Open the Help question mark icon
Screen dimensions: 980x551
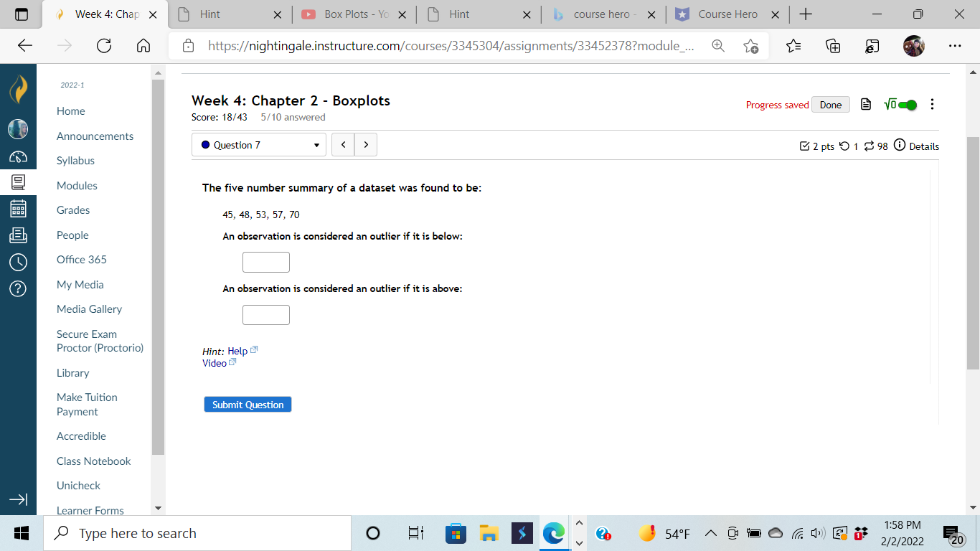point(18,288)
